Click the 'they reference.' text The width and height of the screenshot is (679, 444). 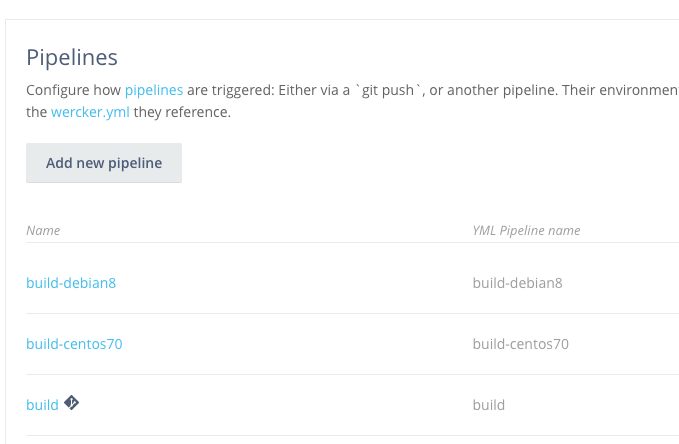(x=182, y=112)
